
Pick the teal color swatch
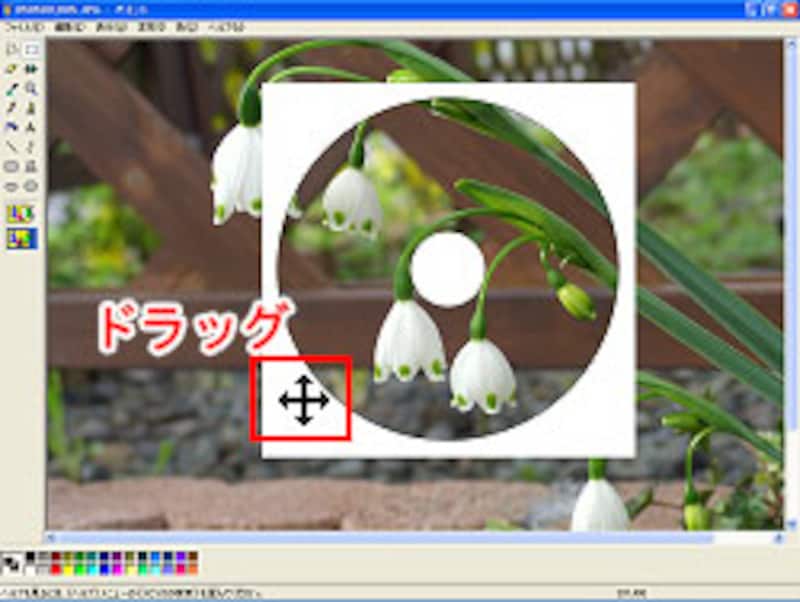click(x=92, y=556)
